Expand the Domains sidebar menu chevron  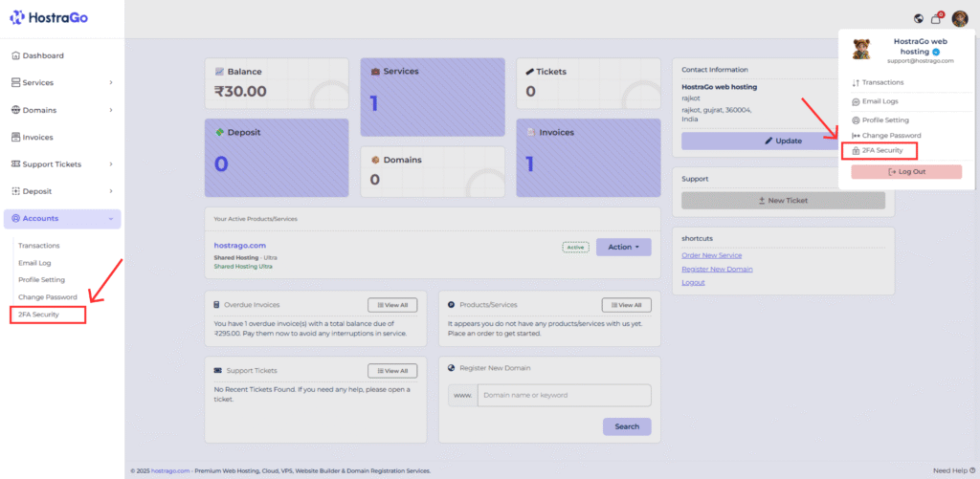(x=111, y=110)
